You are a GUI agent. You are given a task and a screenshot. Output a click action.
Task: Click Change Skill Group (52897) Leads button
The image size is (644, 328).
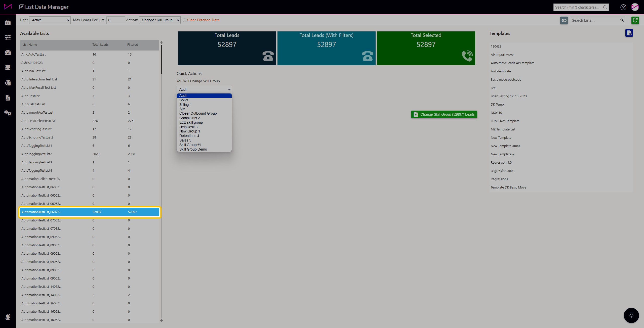tap(444, 114)
